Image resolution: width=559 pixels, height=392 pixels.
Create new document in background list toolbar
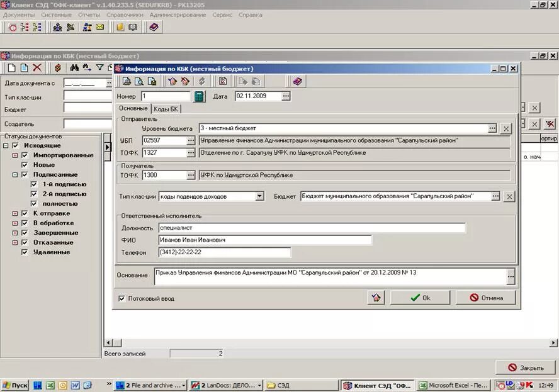point(12,68)
